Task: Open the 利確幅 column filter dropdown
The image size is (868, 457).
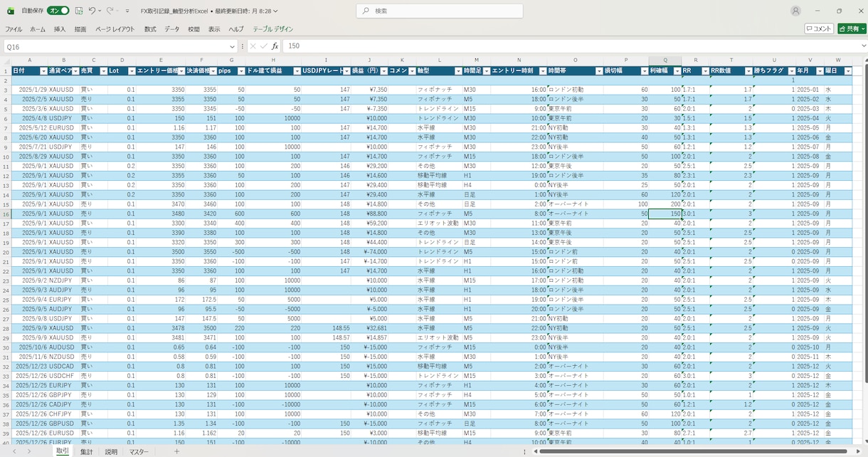Action: (677, 71)
